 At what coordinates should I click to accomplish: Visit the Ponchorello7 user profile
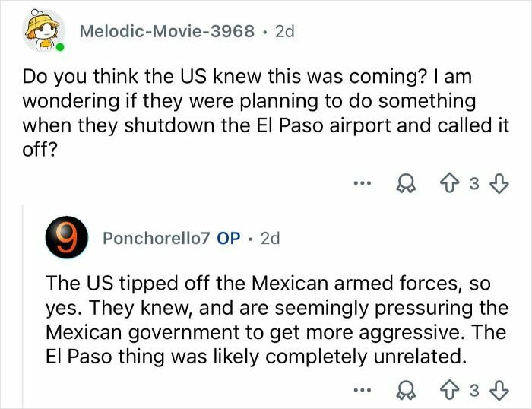[157, 238]
